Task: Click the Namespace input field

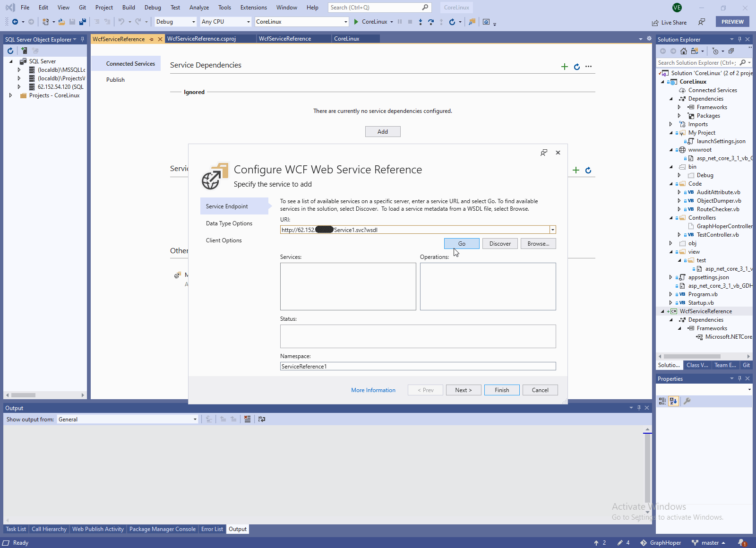Action: [418, 367]
